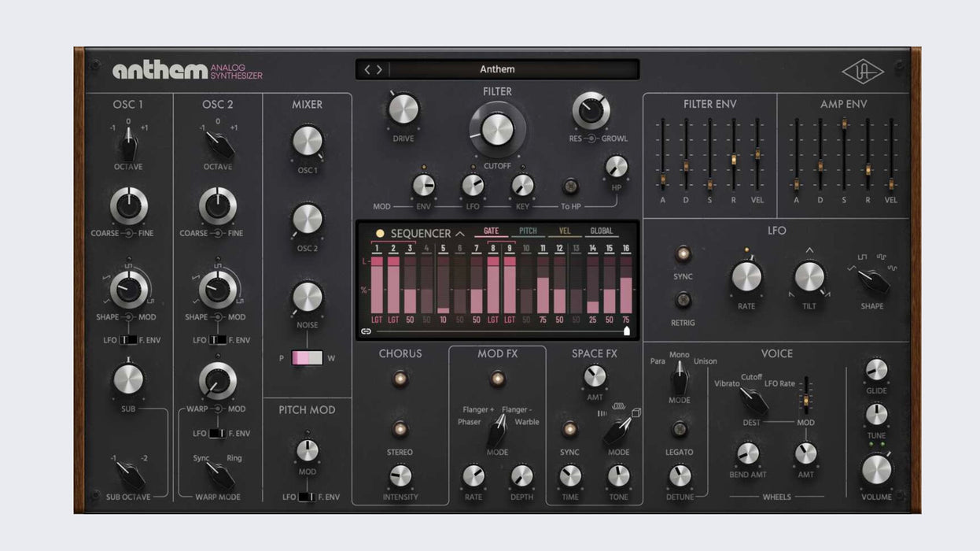980x551 pixels.
Task: Click the SPACE FX MODE selector
Action: [x=617, y=430]
